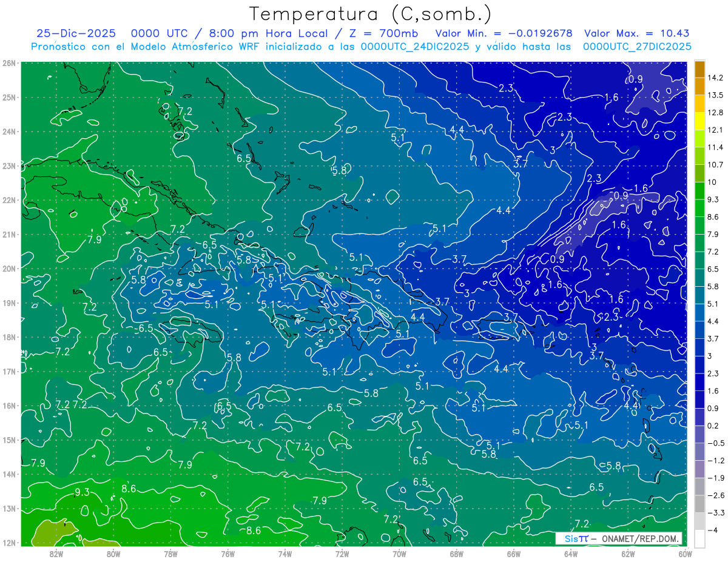Click the colorbar label -1.2

coord(715,460)
